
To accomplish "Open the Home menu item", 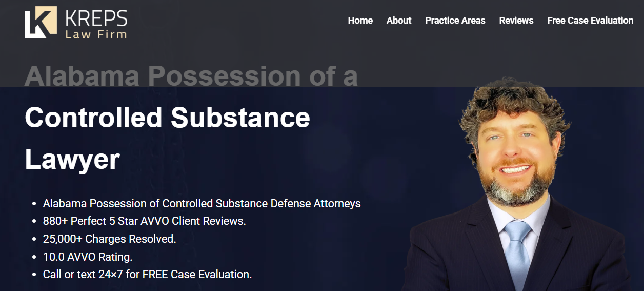I will (360, 21).
